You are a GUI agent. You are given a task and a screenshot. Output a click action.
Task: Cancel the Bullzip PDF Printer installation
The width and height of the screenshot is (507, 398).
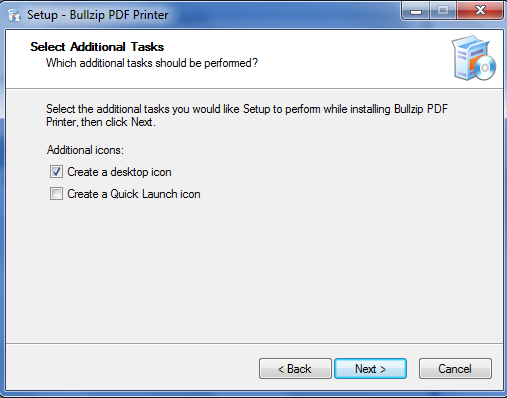point(455,369)
